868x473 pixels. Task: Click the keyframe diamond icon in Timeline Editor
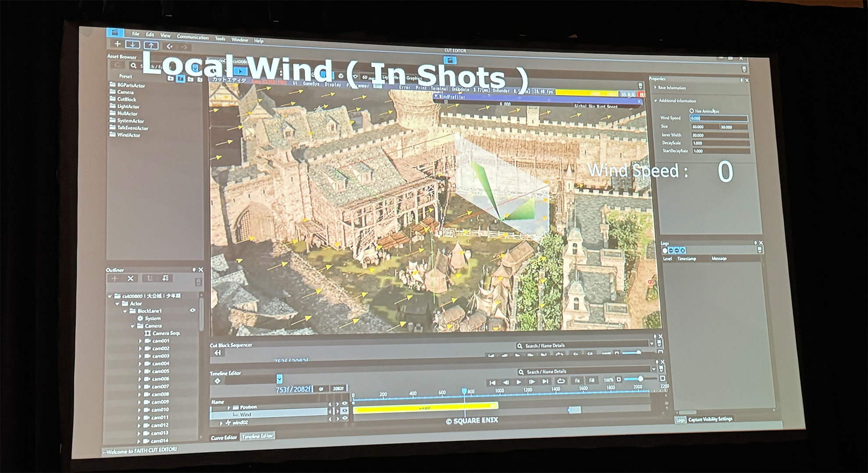[x=217, y=381]
